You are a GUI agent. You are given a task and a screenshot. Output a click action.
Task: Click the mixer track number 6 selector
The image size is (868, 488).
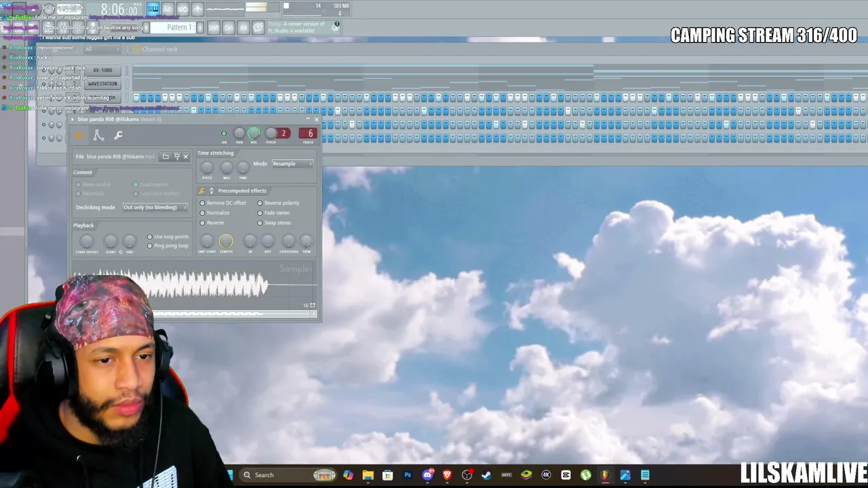point(308,134)
